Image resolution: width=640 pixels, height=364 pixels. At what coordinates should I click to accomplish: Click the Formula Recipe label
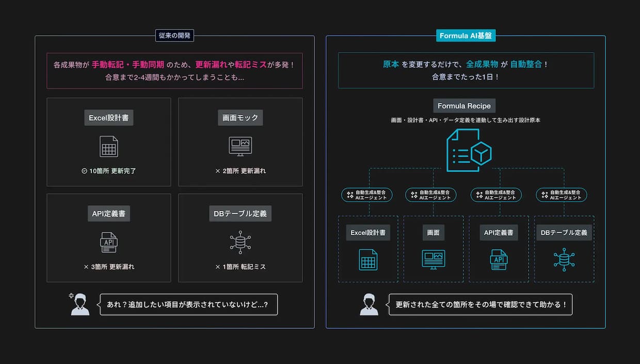(465, 106)
